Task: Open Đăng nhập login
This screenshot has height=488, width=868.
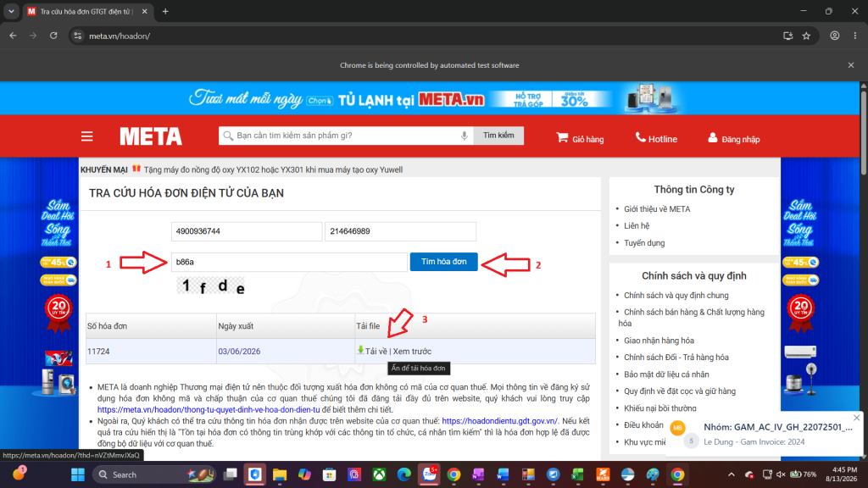Action: pos(733,138)
